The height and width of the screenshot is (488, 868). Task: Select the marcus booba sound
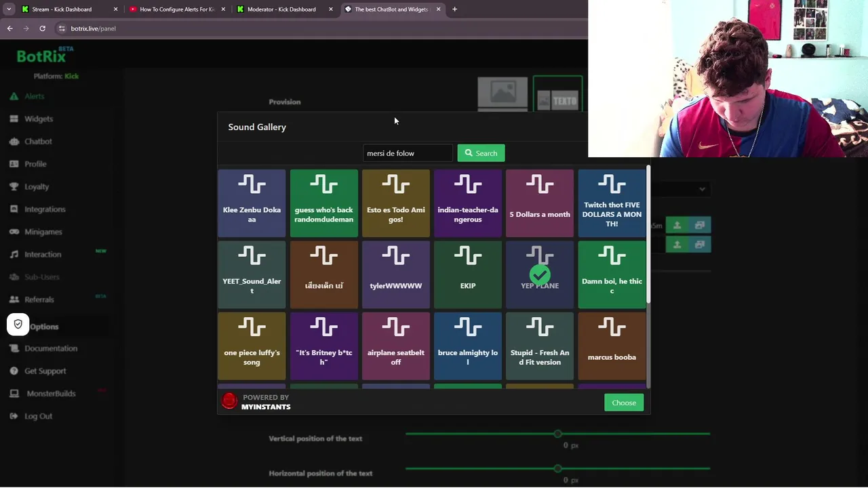[x=612, y=346]
